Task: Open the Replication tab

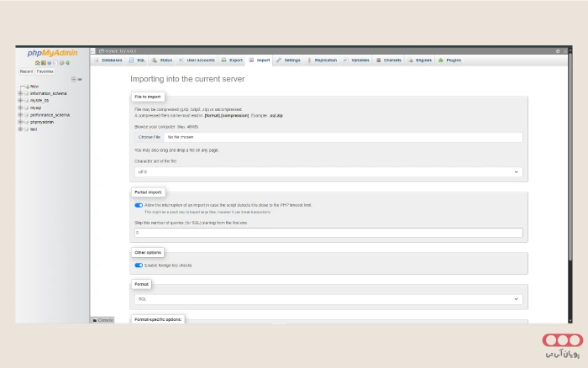Action: tap(322, 60)
